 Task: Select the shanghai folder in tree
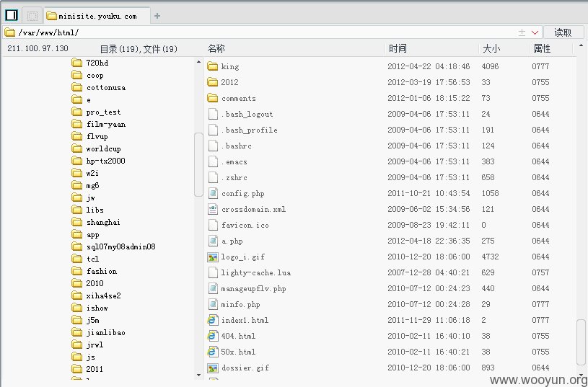point(96,222)
